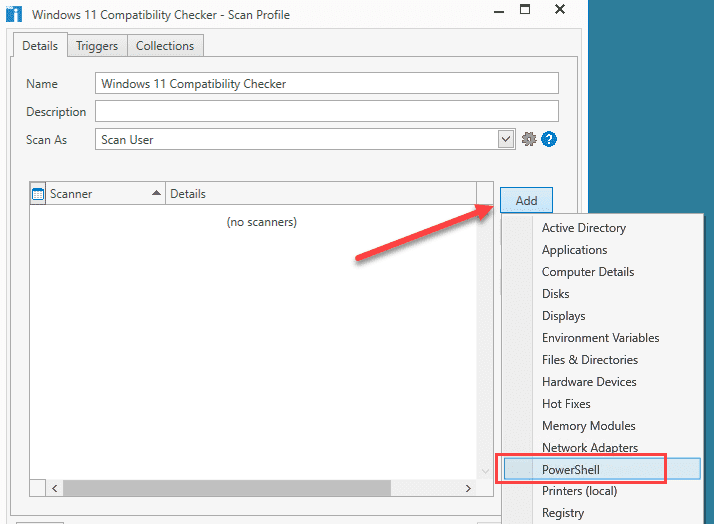Click the horizontal scrollbar right arrow
The image size is (714, 524).
[x=468, y=488]
